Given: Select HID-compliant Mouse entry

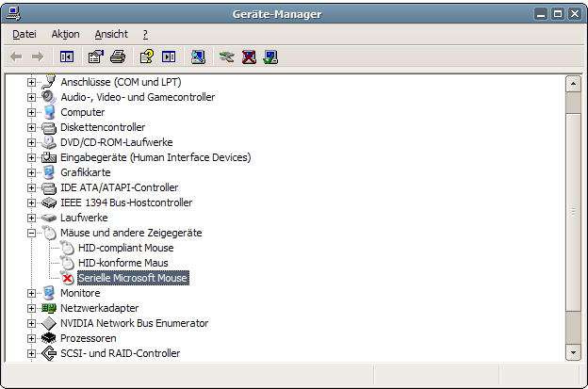Looking at the screenshot, I should click(126, 248).
